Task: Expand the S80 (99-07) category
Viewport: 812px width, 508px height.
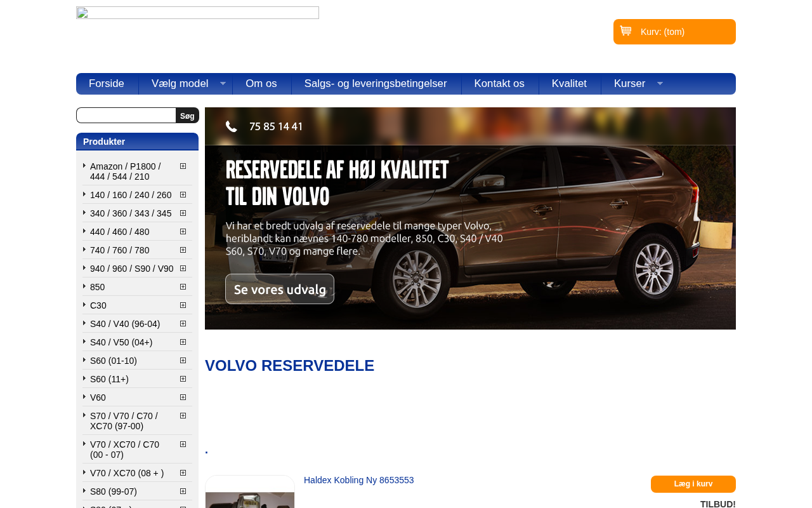Action: 183,491
